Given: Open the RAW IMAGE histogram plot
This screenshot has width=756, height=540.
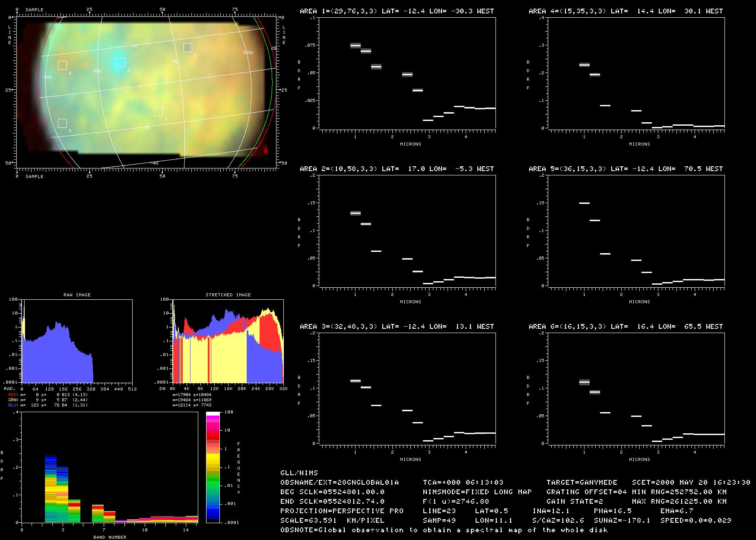Looking at the screenshot, I should (x=77, y=340).
